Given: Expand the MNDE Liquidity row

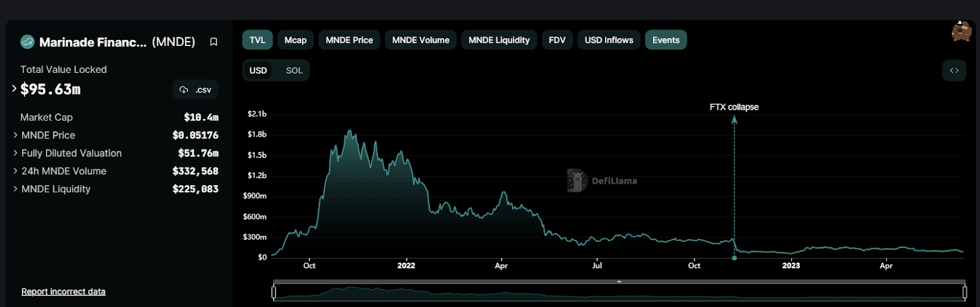Looking at the screenshot, I should tap(15, 189).
